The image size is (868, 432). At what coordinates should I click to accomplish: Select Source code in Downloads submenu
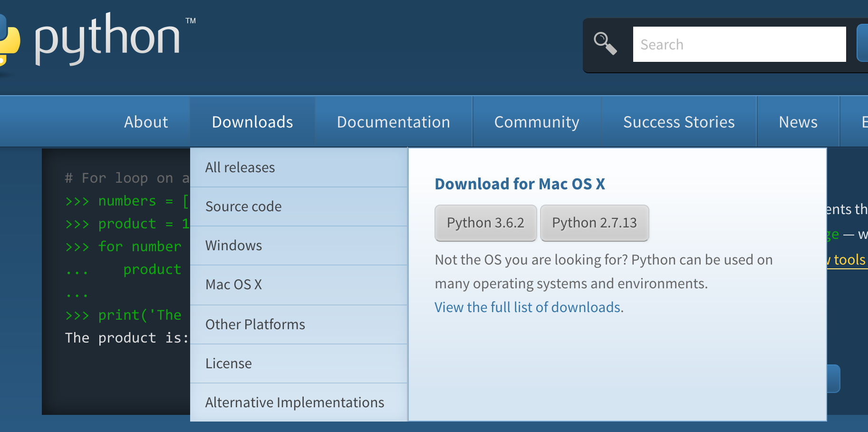[x=299, y=206]
